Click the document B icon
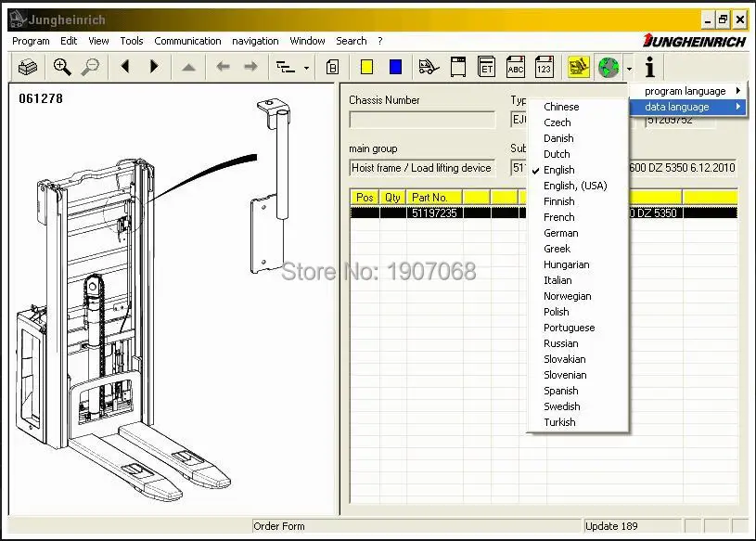 [x=332, y=67]
